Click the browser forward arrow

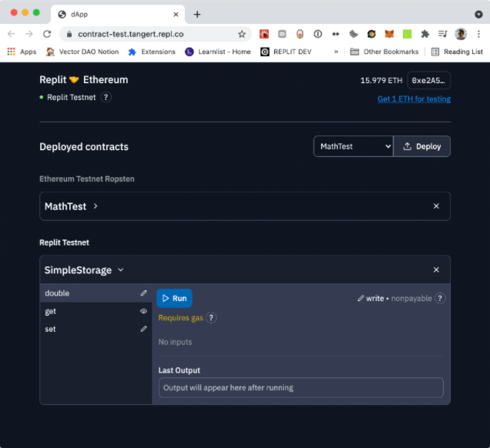(29, 34)
